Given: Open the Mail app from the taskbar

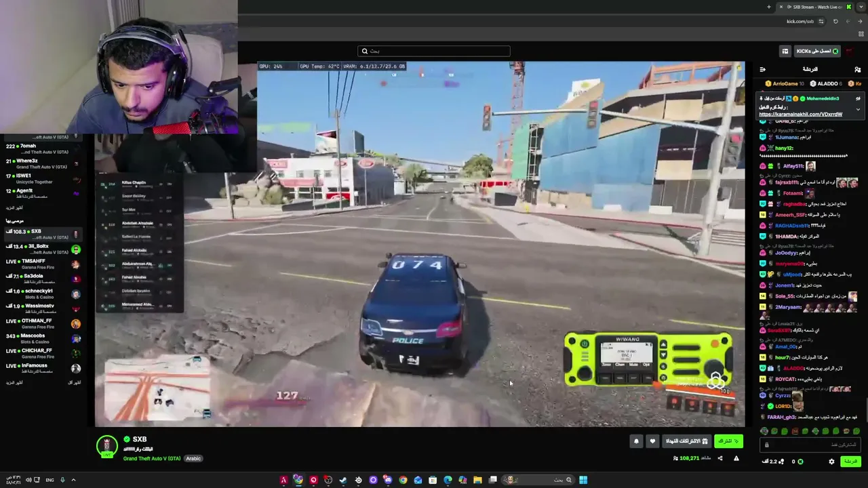Looking at the screenshot, I should pyautogui.click(x=418, y=480).
